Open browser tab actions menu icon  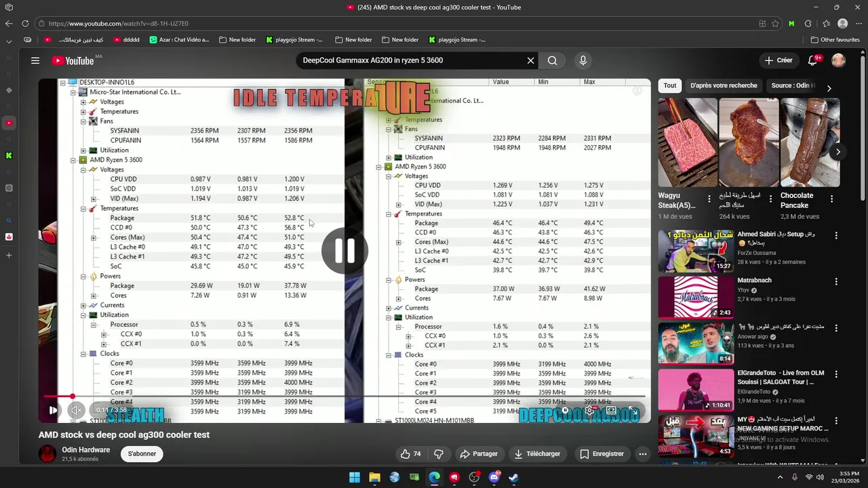(9, 7)
